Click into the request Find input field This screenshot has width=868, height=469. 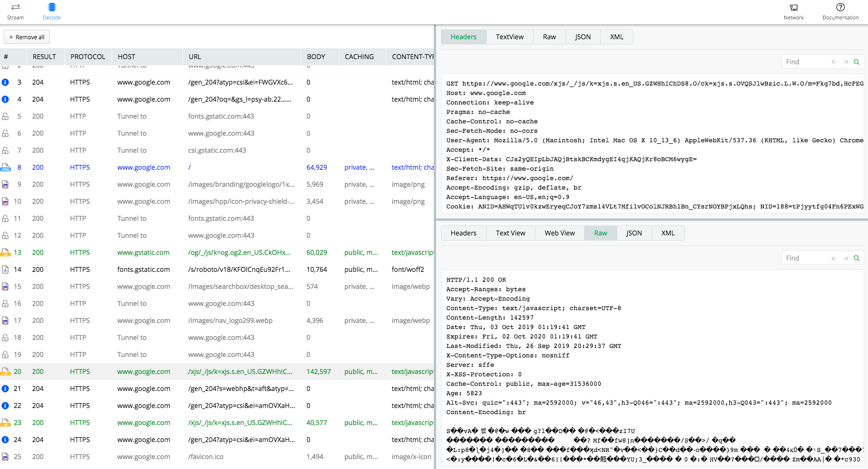(x=805, y=62)
